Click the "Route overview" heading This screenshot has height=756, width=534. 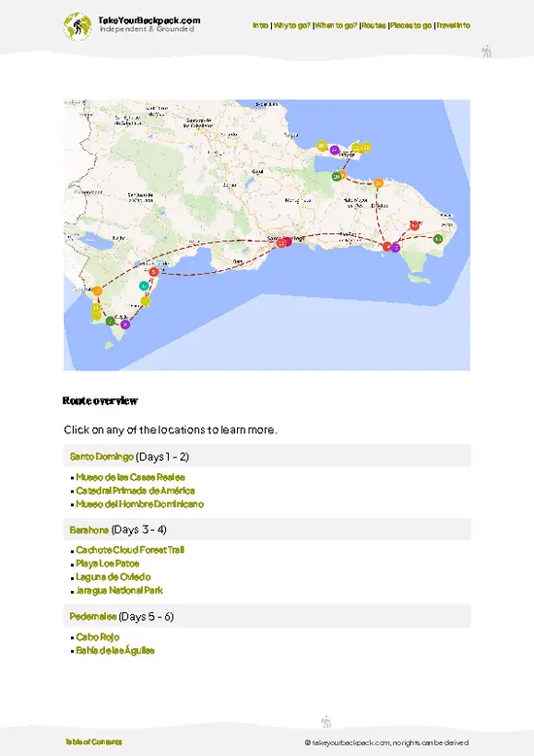click(x=100, y=400)
